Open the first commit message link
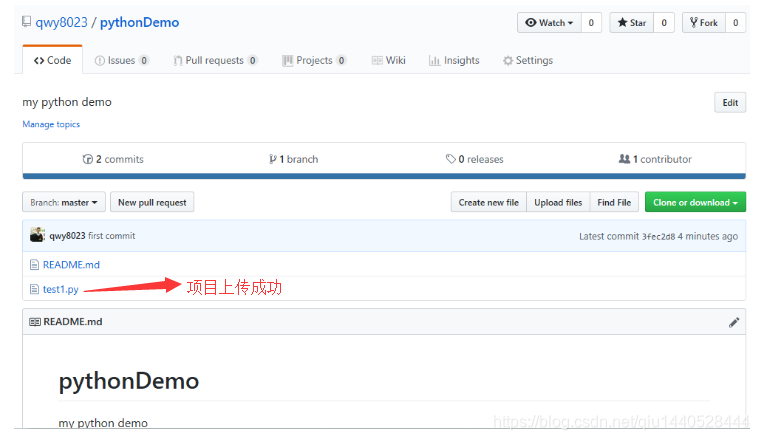The image size is (759, 440). [112, 236]
